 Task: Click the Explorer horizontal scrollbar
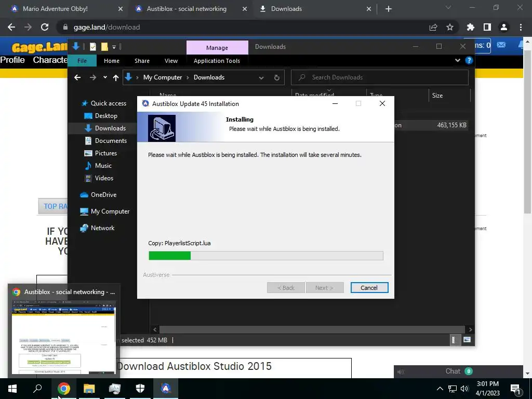pyautogui.click(x=312, y=329)
